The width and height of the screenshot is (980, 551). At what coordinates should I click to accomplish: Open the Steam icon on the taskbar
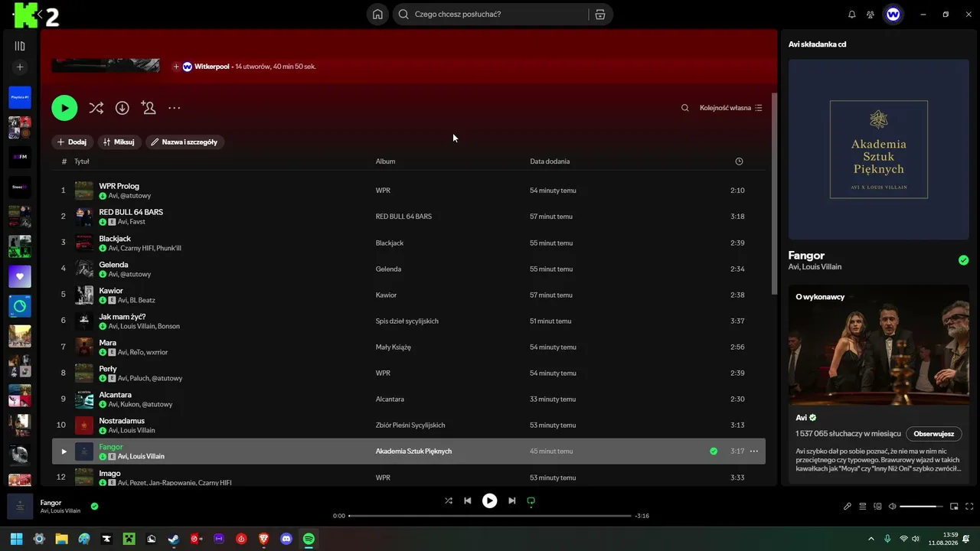174,539
